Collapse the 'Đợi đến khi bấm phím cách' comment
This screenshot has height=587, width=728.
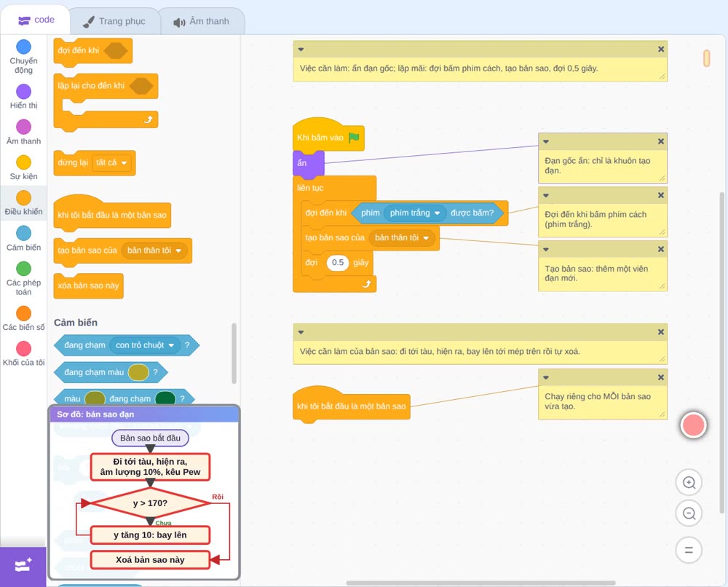point(546,195)
